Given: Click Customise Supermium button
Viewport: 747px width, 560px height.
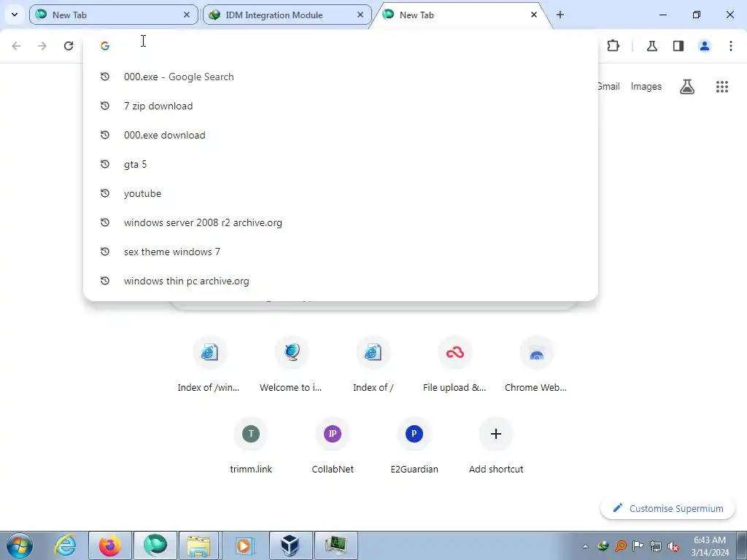Looking at the screenshot, I should (x=668, y=508).
